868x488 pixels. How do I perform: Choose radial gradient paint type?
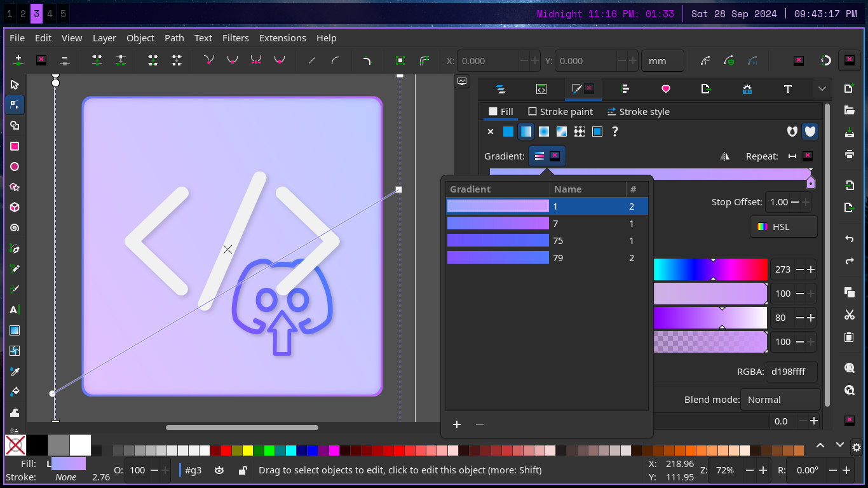(544, 132)
